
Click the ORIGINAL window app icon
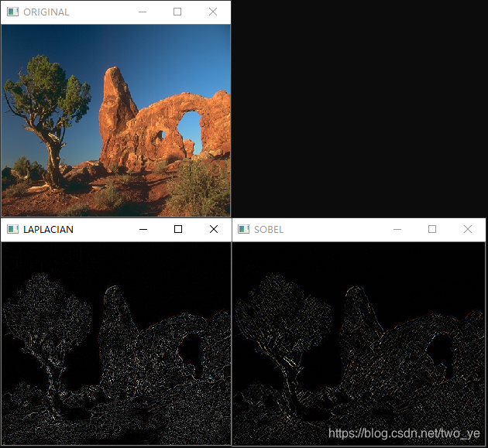(x=12, y=12)
